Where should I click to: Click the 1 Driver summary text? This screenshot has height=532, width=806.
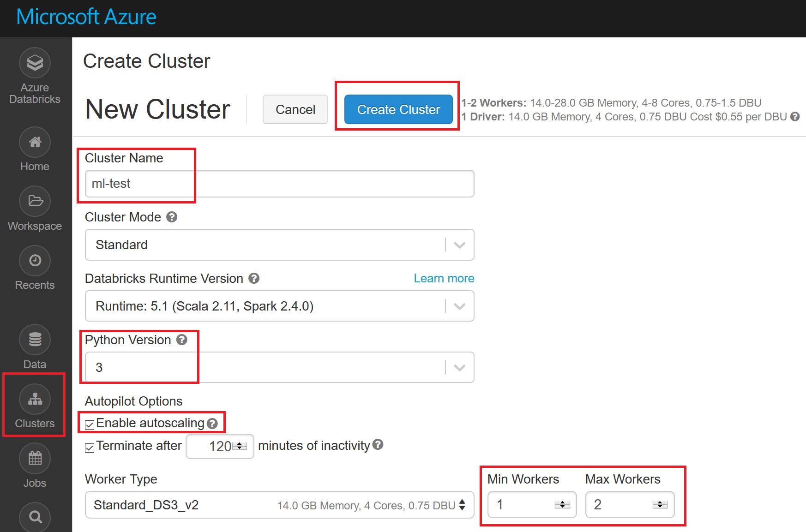pyautogui.click(x=624, y=117)
